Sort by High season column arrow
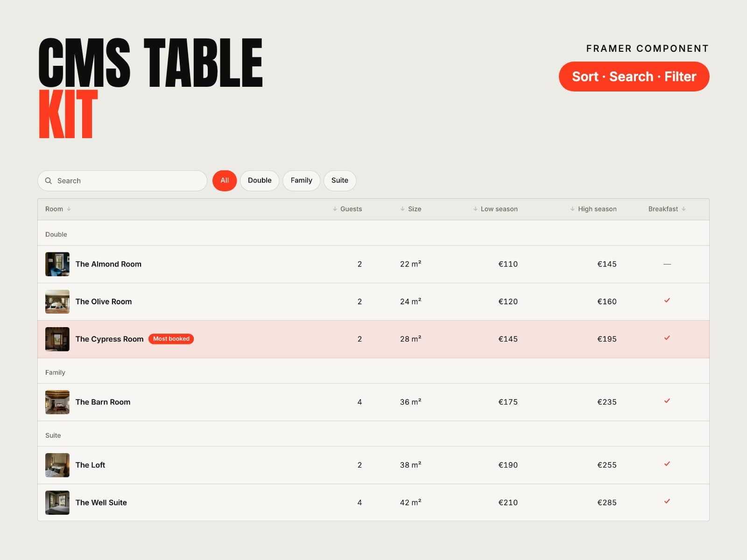Screen dimensions: 747x560 point(572,209)
